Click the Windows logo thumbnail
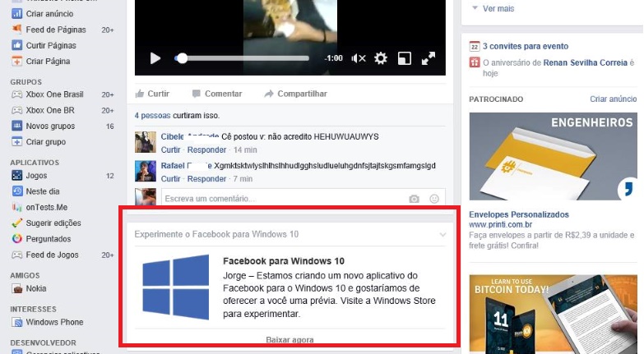The height and width of the screenshot is (354, 644). [176, 287]
